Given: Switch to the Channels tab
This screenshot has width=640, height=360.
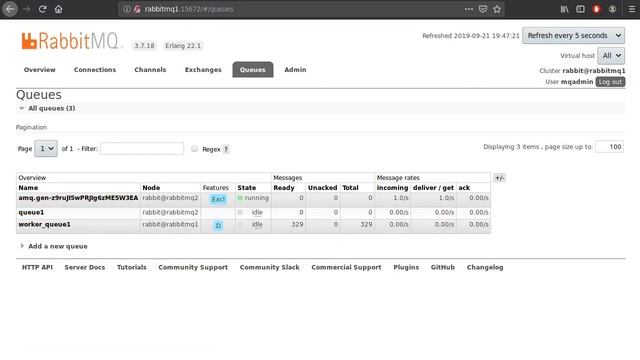Looking at the screenshot, I should pos(150,70).
